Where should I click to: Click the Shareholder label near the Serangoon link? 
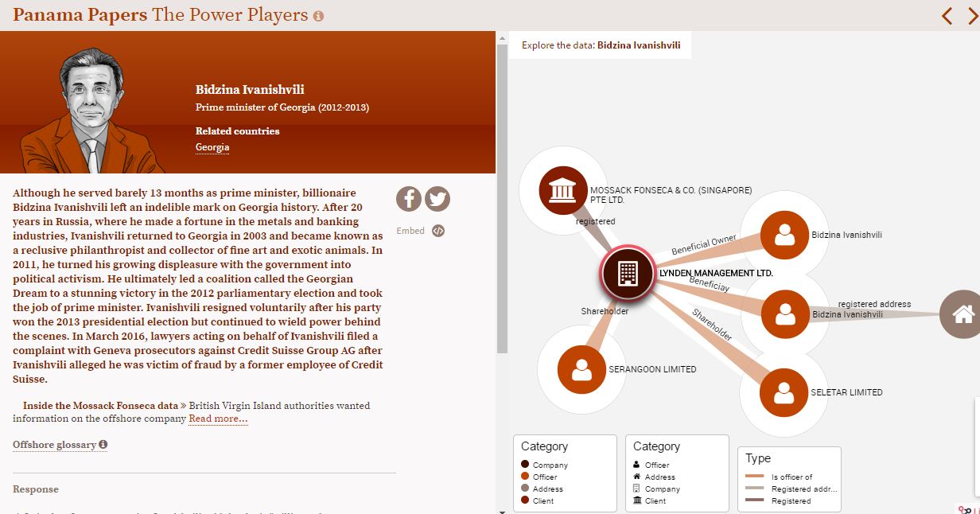pyautogui.click(x=605, y=311)
